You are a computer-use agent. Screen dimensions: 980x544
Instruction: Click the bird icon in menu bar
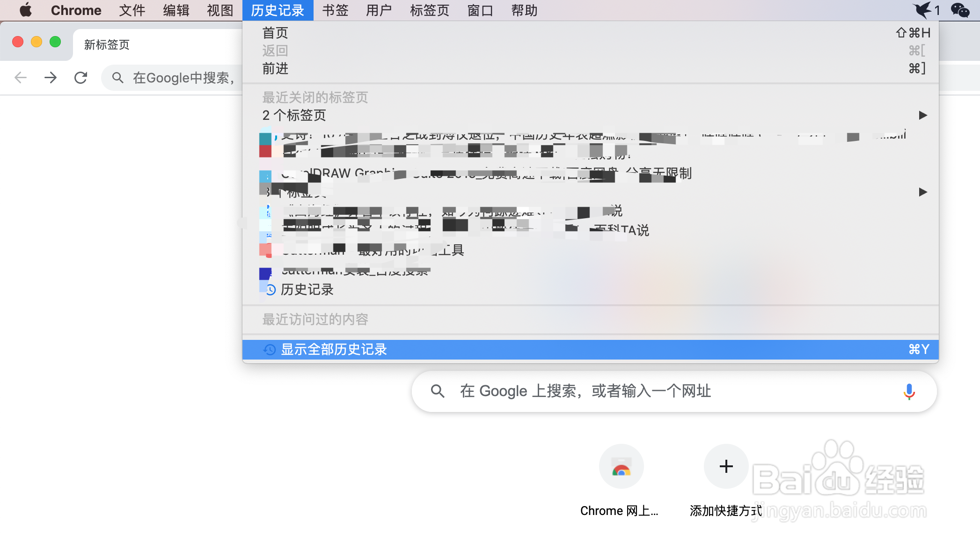coord(923,10)
